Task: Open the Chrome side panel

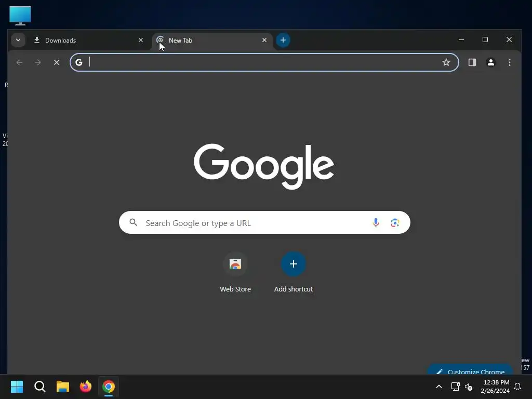Action: (x=472, y=62)
